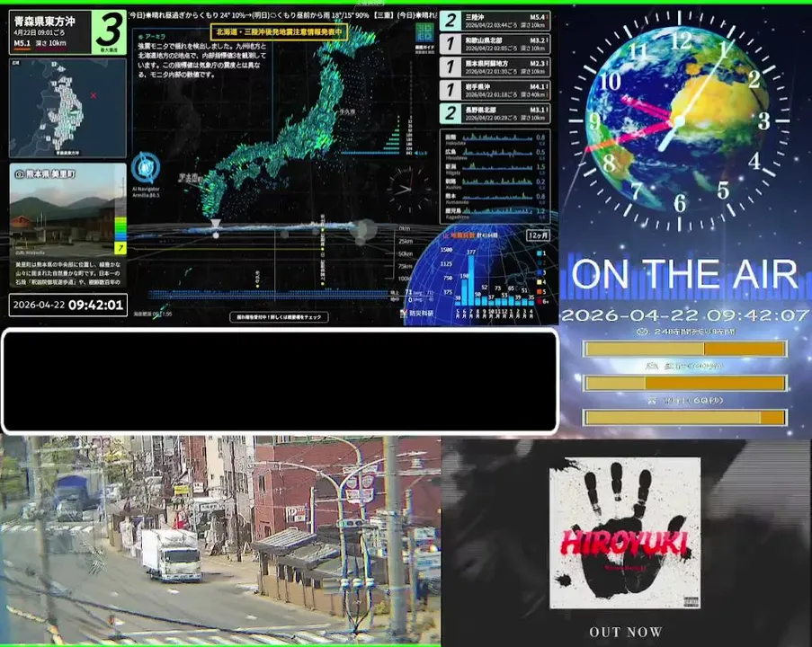Click the pill notice button below the map
812x647 pixels.
coord(279,317)
